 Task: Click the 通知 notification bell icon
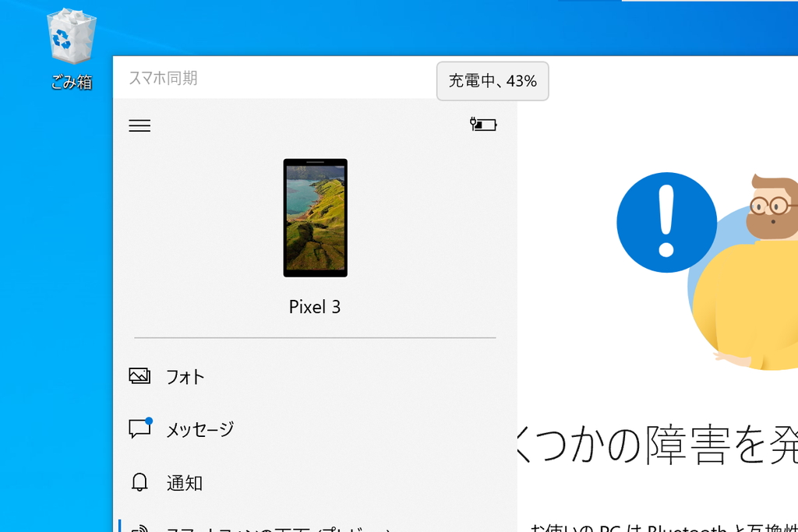139,483
